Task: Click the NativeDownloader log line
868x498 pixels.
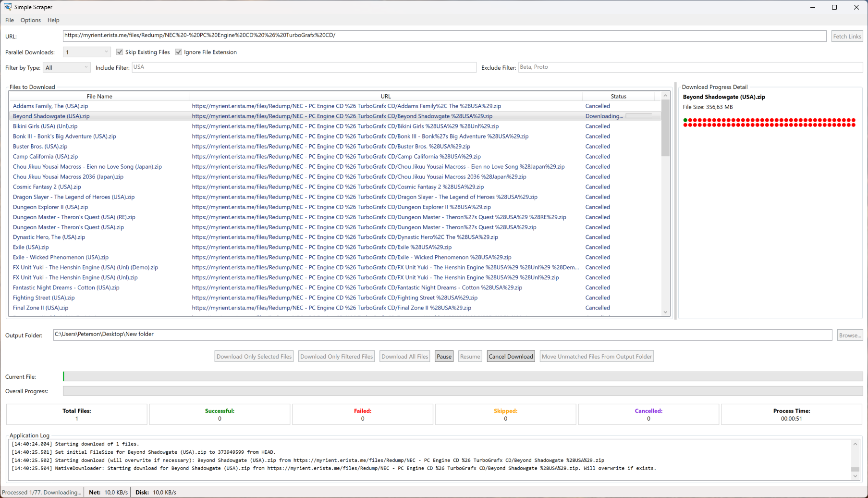Action: (334, 468)
